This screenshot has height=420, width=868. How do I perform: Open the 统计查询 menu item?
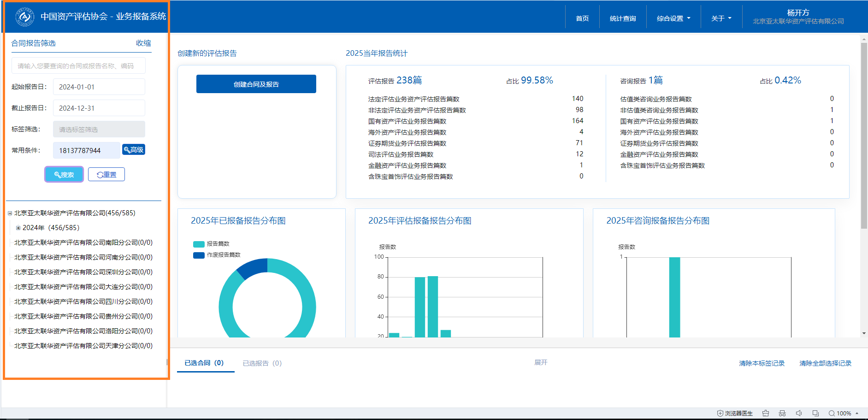click(622, 18)
